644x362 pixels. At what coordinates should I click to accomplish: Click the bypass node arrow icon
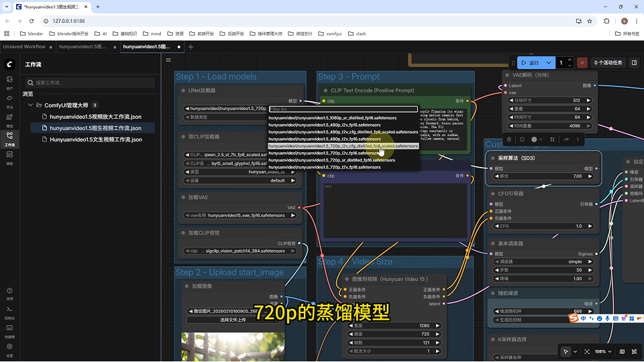pyautogui.click(x=566, y=139)
